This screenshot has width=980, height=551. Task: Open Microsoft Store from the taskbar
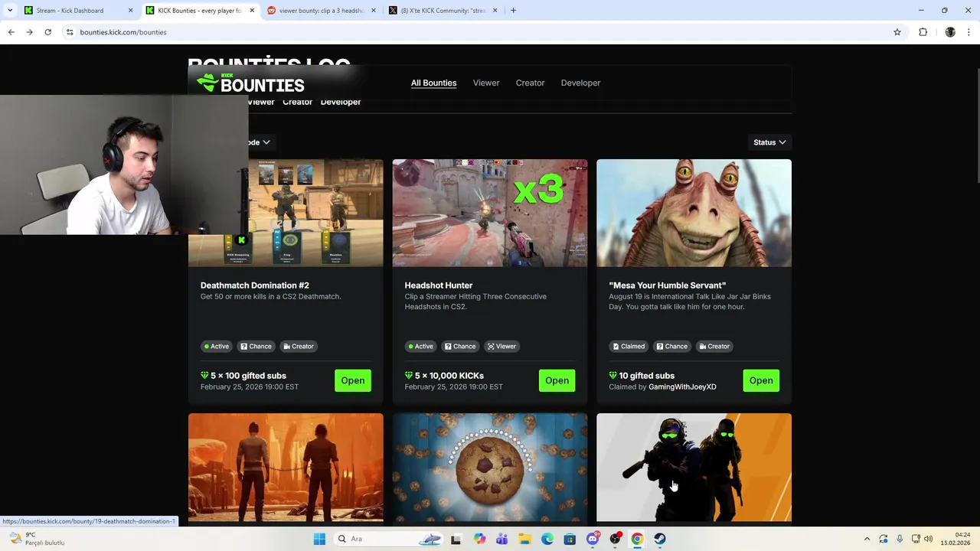click(570, 539)
